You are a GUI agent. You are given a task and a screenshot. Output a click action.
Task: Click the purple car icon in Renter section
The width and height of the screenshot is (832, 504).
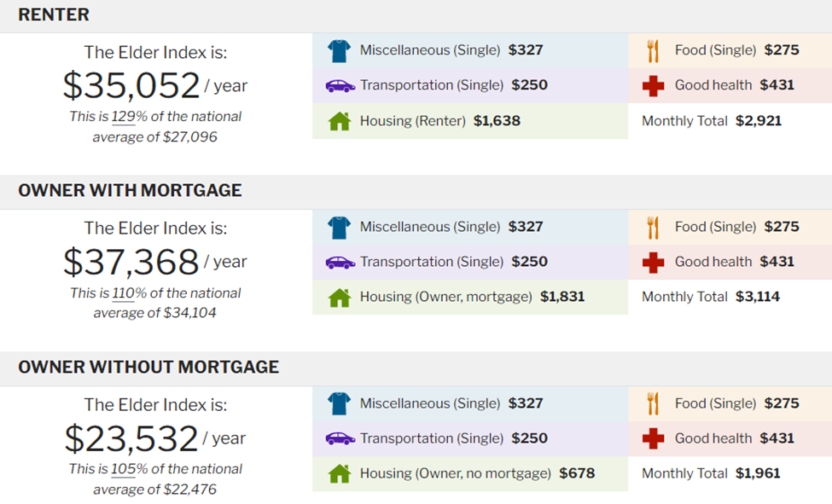click(340, 86)
